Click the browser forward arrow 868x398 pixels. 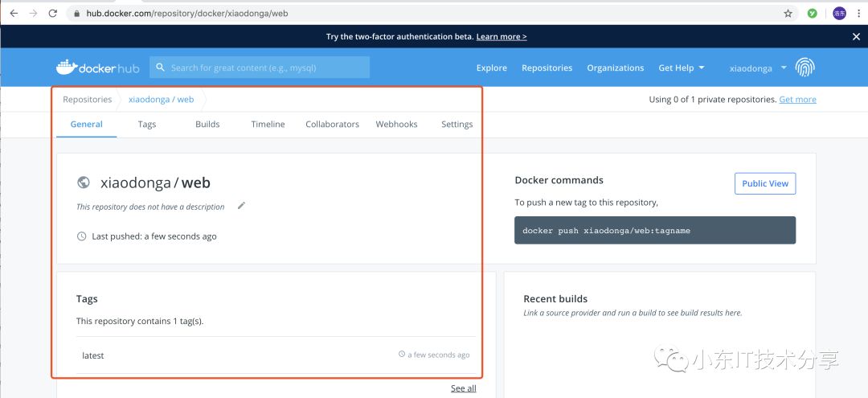(x=33, y=14)
